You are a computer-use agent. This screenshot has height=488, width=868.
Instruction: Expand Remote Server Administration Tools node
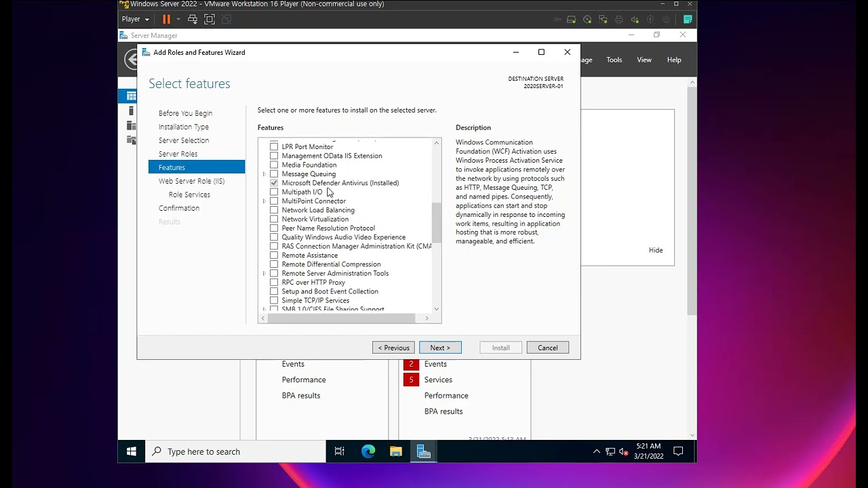264,273
